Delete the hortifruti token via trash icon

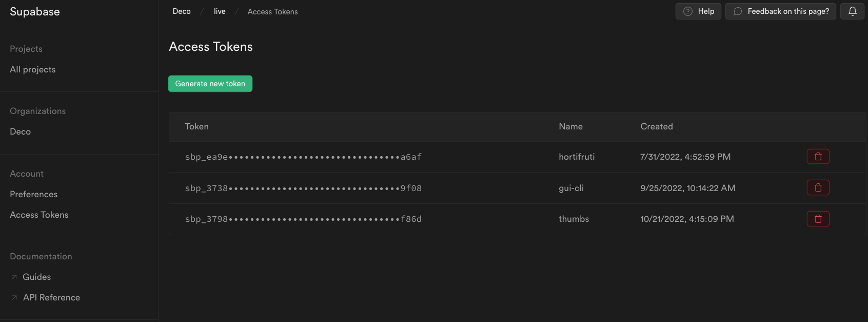[x=818, y=157]
